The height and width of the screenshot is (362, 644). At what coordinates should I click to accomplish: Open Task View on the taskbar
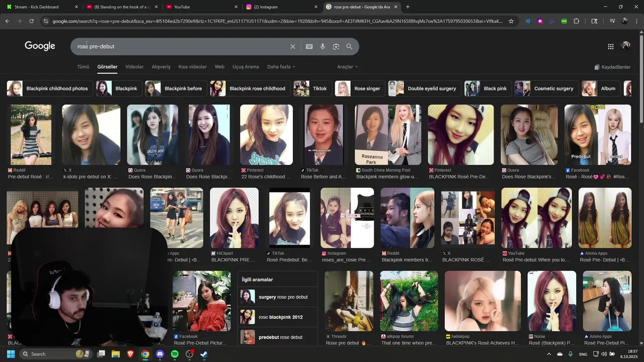(101, 354)
